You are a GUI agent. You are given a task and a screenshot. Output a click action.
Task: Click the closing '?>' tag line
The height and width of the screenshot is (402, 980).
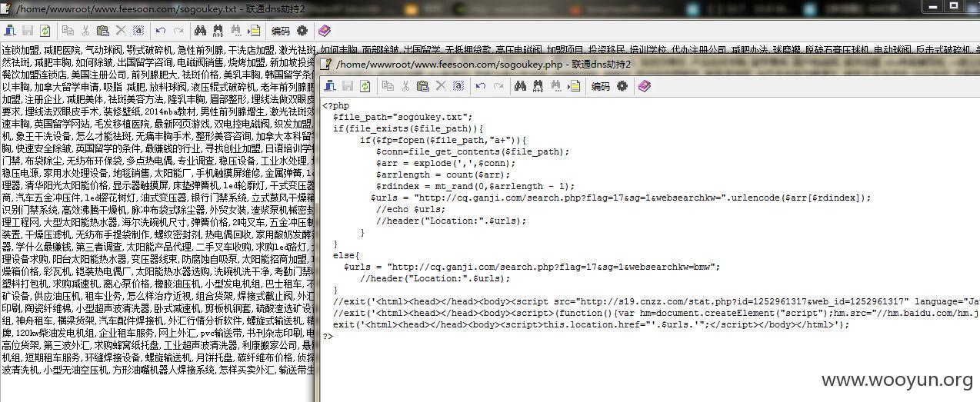coord(328,337)
